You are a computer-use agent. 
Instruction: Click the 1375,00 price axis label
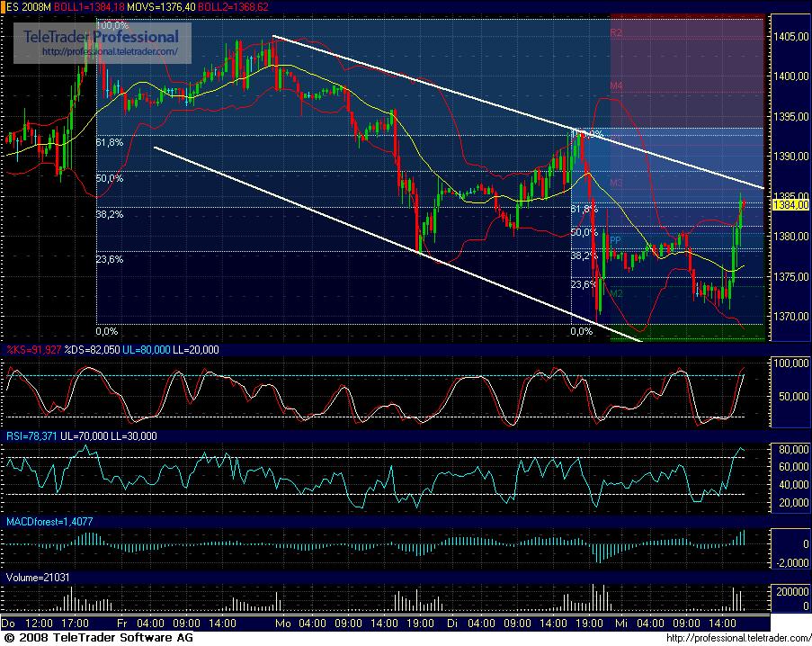(x=790, y=276)
